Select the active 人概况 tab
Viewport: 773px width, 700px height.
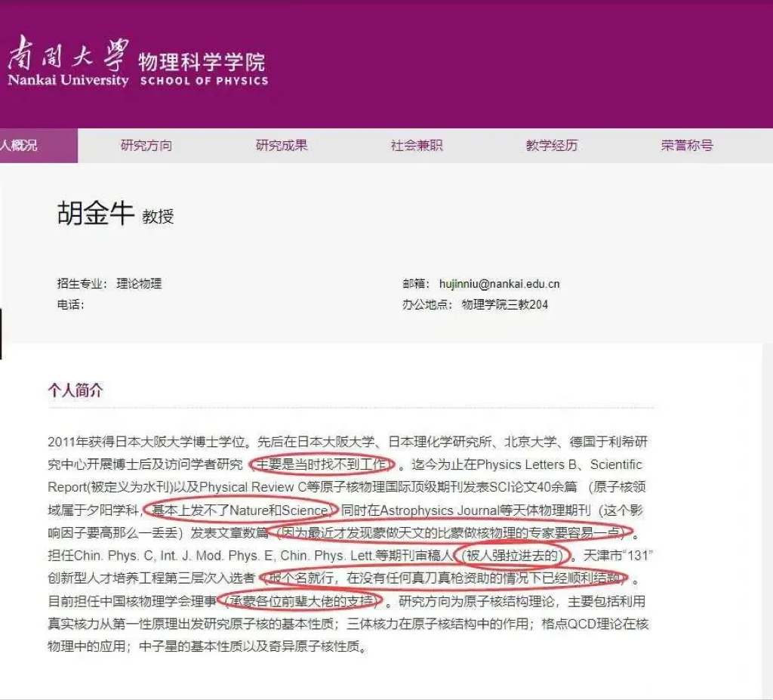pos(38,145)
